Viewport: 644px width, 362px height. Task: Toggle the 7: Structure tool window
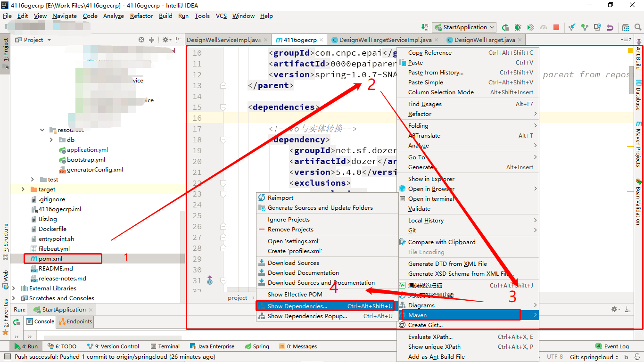5,242
